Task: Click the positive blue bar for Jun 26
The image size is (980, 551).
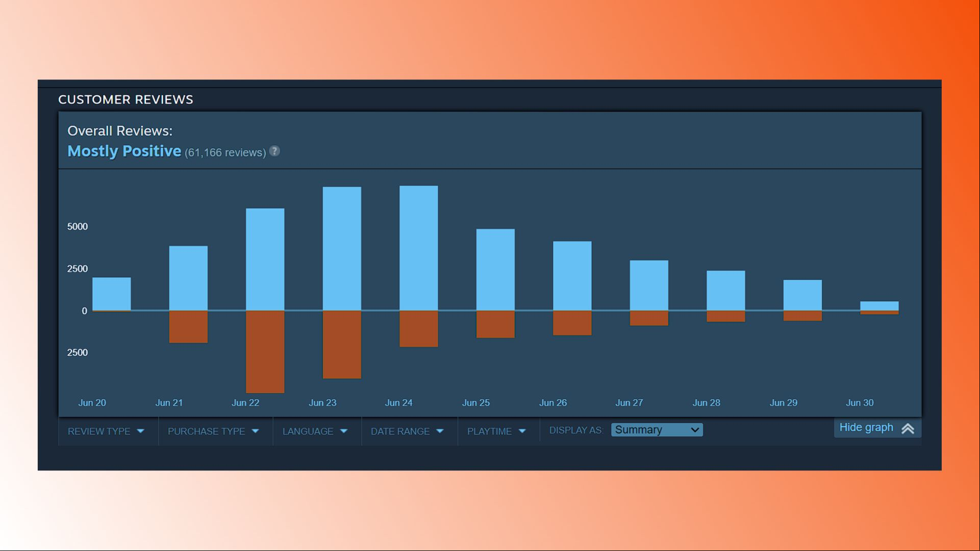Action: pyautogui.click(x=572, y=276)
